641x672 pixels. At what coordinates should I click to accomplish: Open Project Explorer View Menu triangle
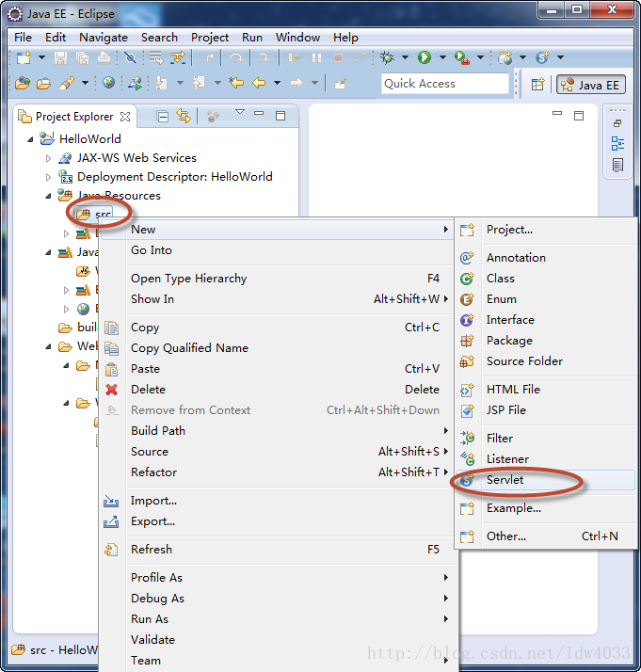pos(240,112)
